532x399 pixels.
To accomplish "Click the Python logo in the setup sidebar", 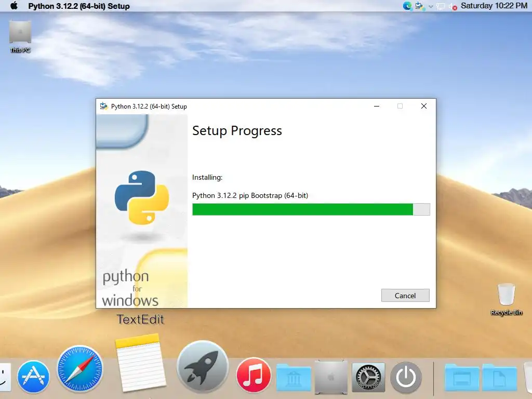I will (142, 197).
